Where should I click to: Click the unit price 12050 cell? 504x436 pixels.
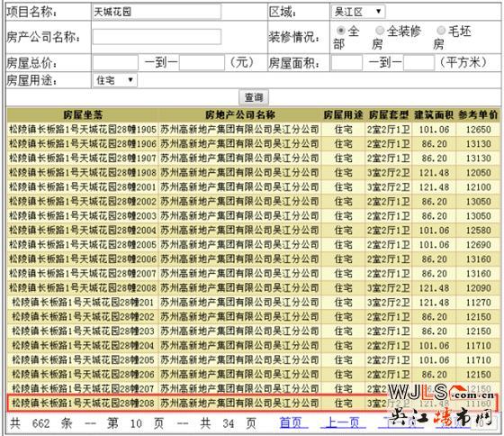pos(478,173)
